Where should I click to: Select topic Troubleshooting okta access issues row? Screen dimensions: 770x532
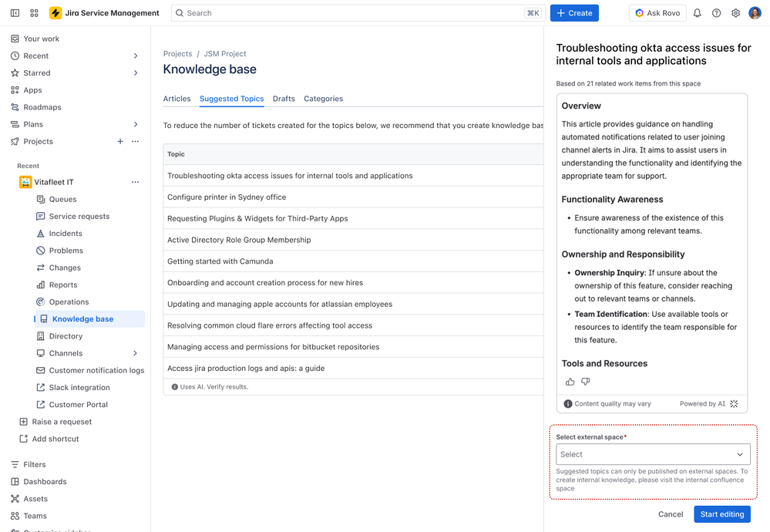point(354,176)
